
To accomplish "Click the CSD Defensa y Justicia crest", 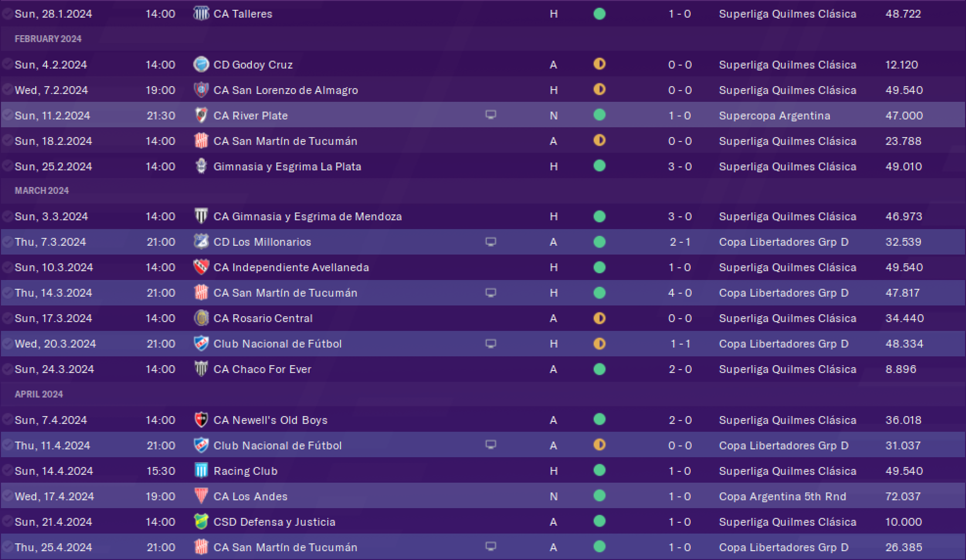I will click(x=201, y=522).
